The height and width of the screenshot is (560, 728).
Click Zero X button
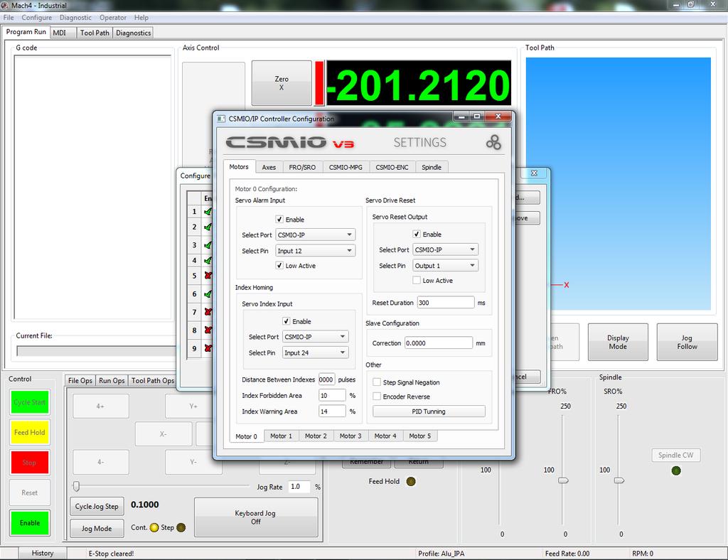point(282,83)
